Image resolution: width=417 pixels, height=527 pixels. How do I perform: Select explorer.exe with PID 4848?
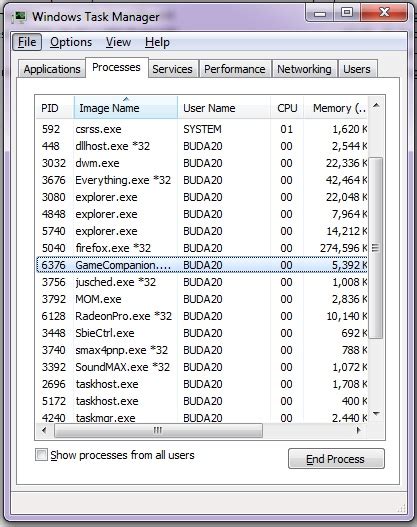202,214
